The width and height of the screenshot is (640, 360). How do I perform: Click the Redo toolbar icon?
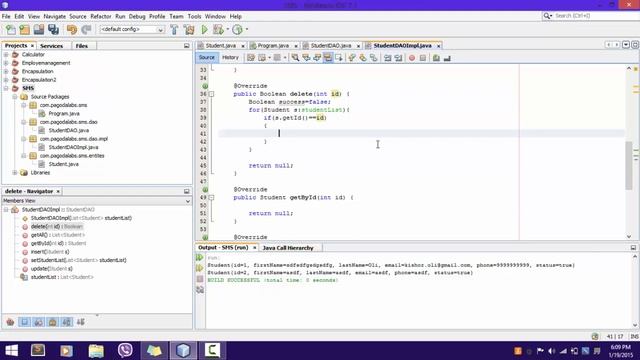86,29
